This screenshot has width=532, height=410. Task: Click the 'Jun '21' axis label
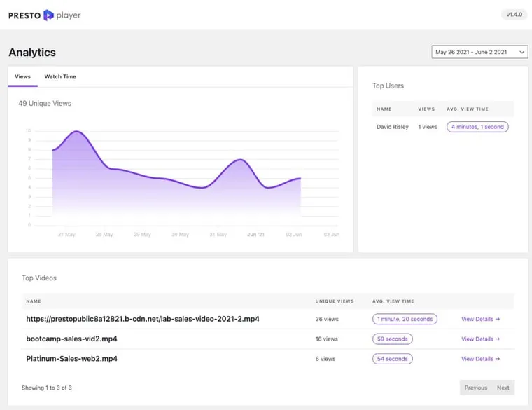pyautogui.click(x=255, y=234)
